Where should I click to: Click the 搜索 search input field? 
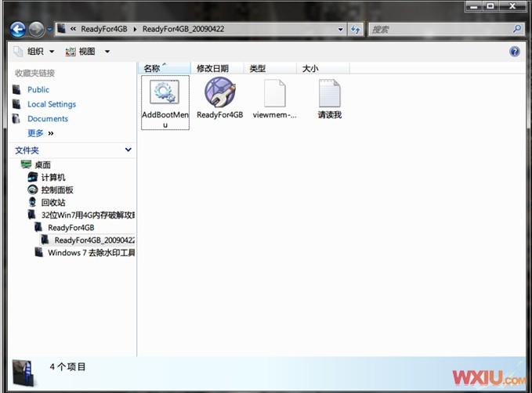click(439, 30)
